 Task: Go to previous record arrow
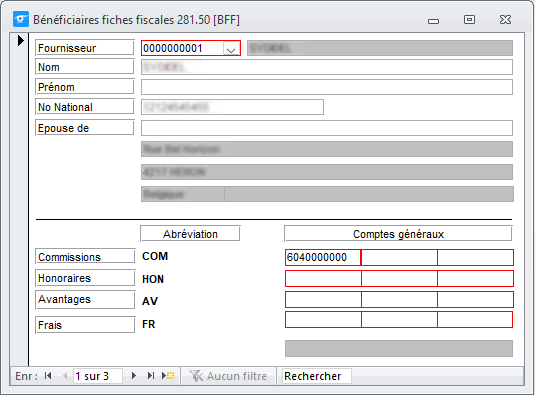(65, 376)
